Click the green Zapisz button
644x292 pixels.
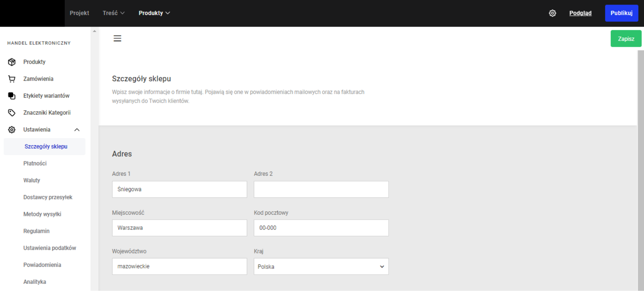point(626,39)
